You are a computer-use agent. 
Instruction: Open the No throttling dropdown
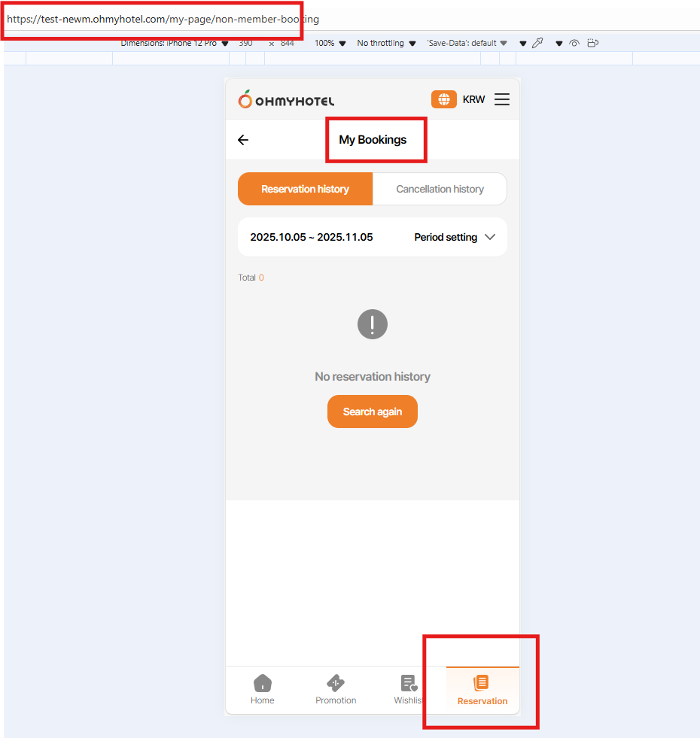point(386,44)
